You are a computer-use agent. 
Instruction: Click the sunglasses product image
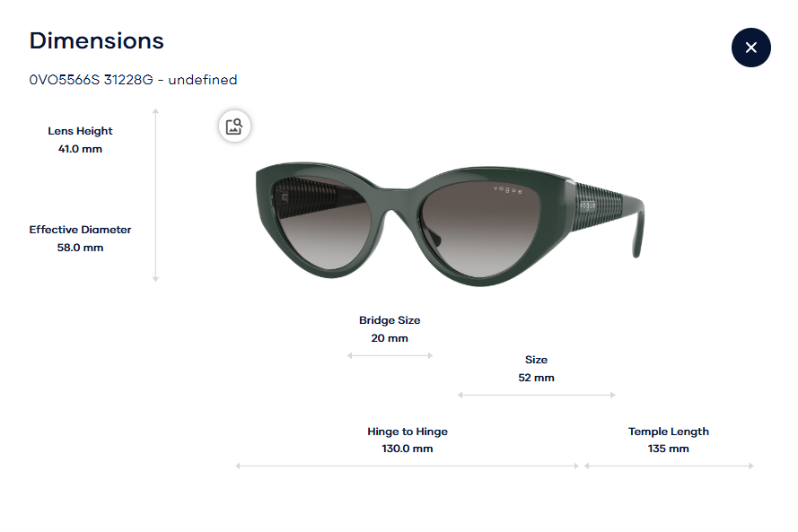449,220
